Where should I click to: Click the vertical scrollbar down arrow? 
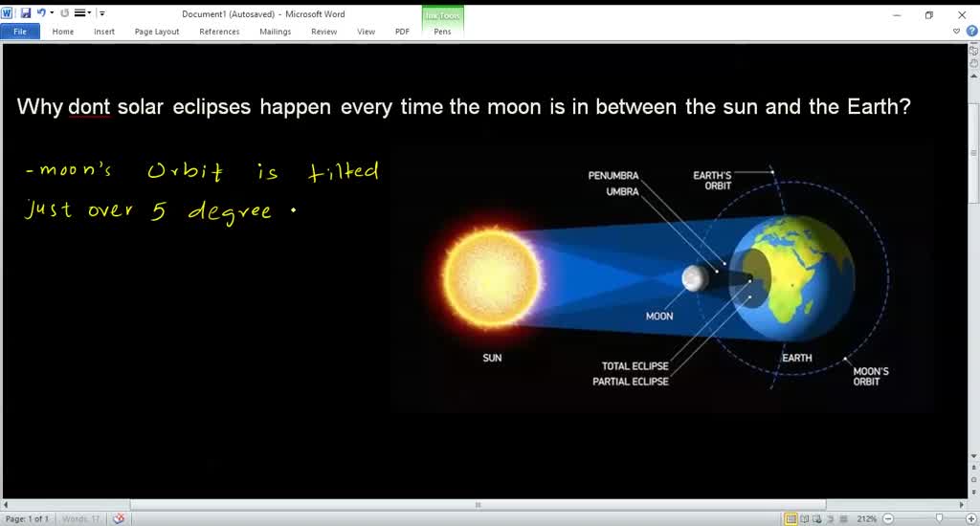(973, 456)
